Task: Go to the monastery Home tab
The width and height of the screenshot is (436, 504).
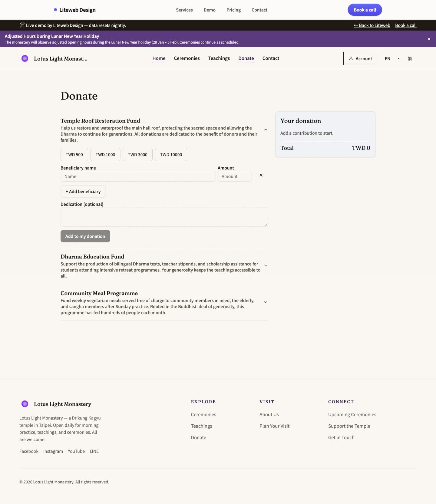Action: 159,58
